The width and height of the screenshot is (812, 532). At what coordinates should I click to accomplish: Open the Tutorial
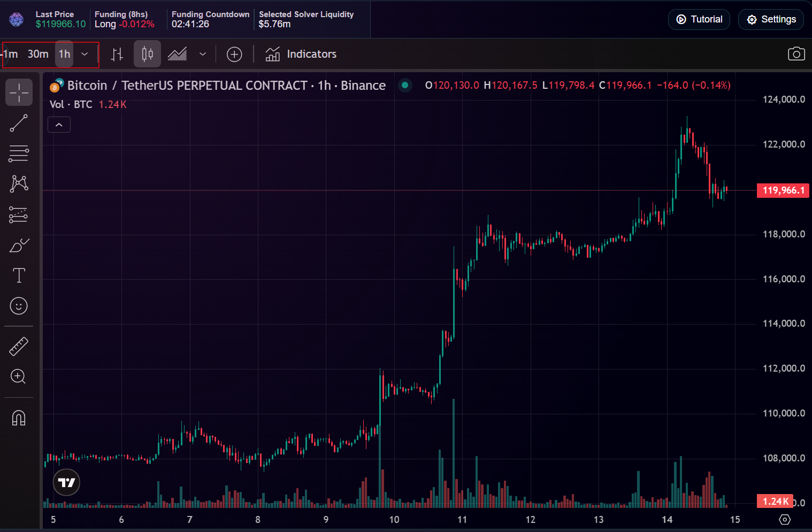(699, 19)
